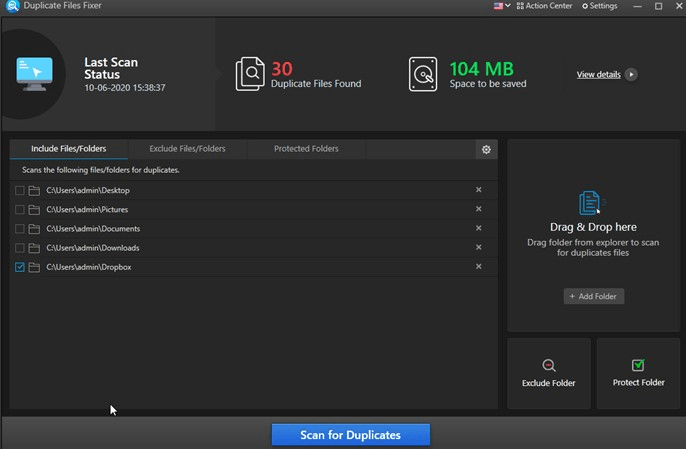Maximize the Duplicate Files Fixer window

coord(658,6)
